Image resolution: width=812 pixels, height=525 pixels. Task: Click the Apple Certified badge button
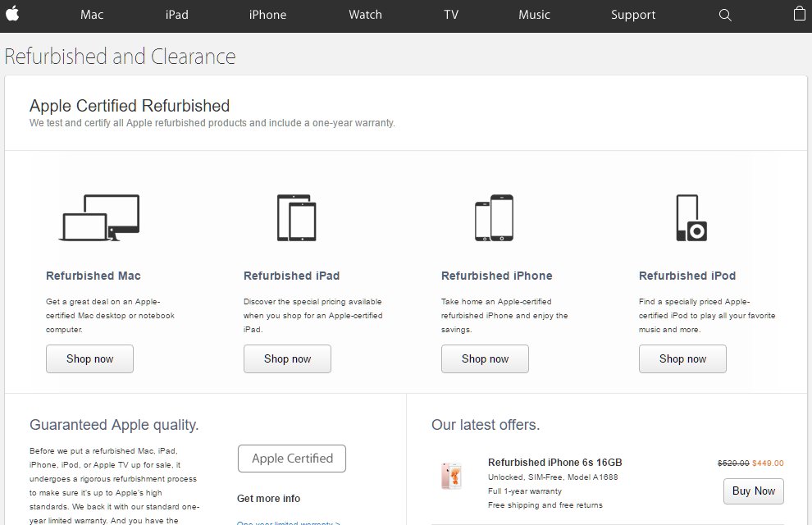tap(292, 459)
